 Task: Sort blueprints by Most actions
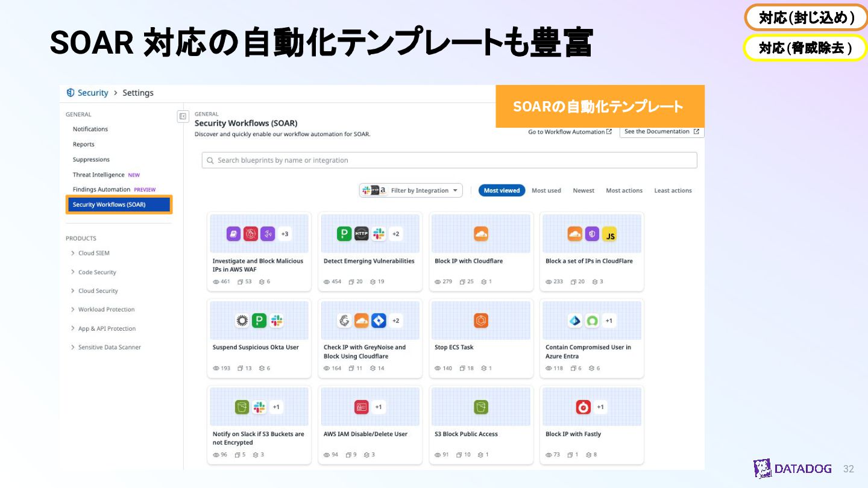(x=624, y=190)
